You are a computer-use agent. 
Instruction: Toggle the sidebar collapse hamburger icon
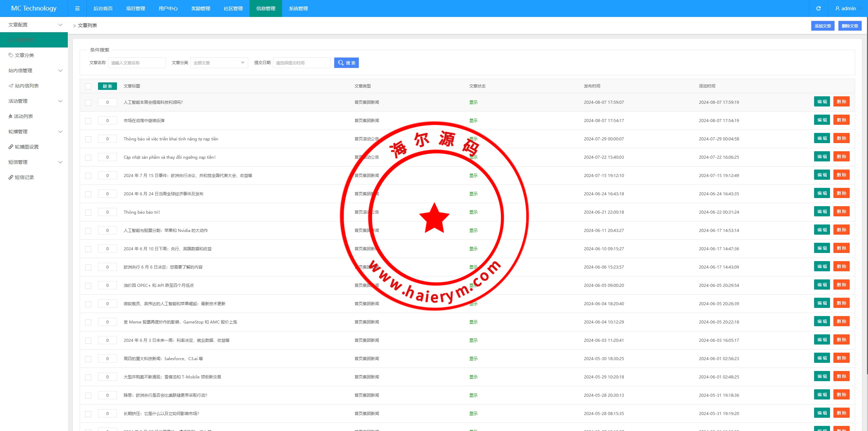coord(77,8)
